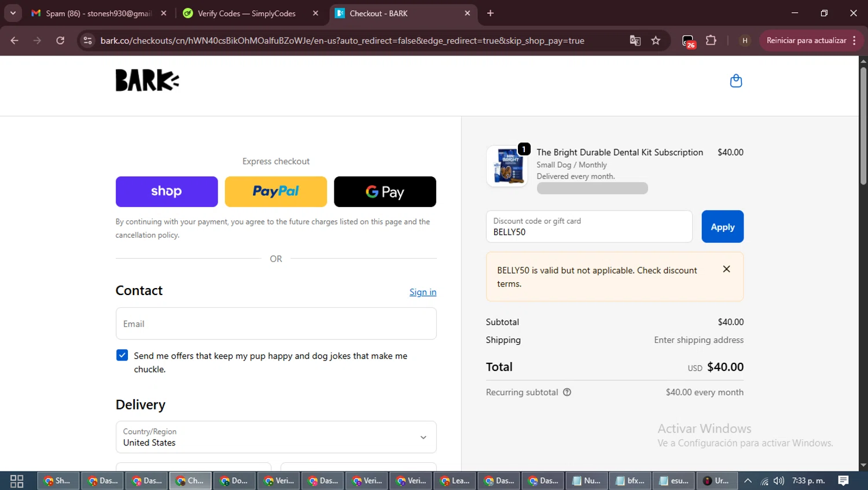Screen dimensions: 868x490
Task: Close the Verify Codes SimplyCodes tab
Action: (315, 13)
